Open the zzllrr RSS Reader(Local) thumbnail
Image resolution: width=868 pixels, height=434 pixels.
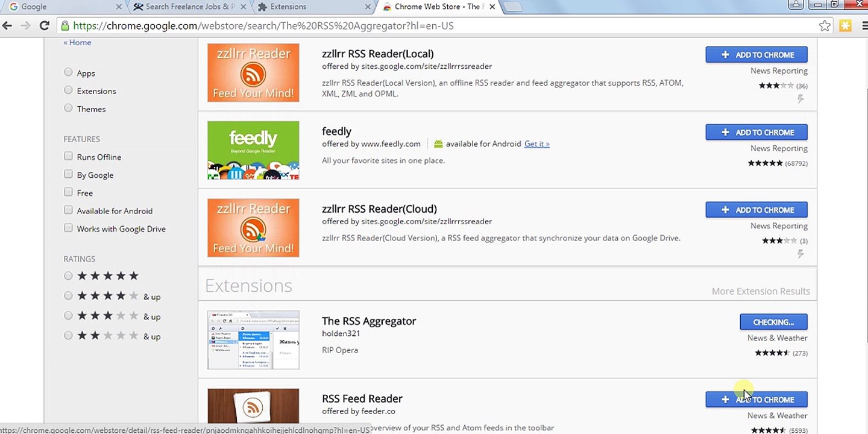point(253,72)
